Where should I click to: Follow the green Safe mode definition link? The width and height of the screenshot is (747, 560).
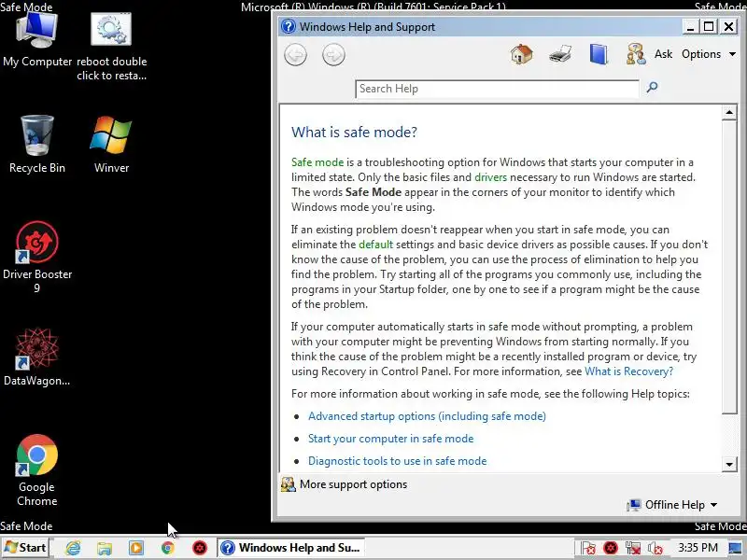(317, 162)
